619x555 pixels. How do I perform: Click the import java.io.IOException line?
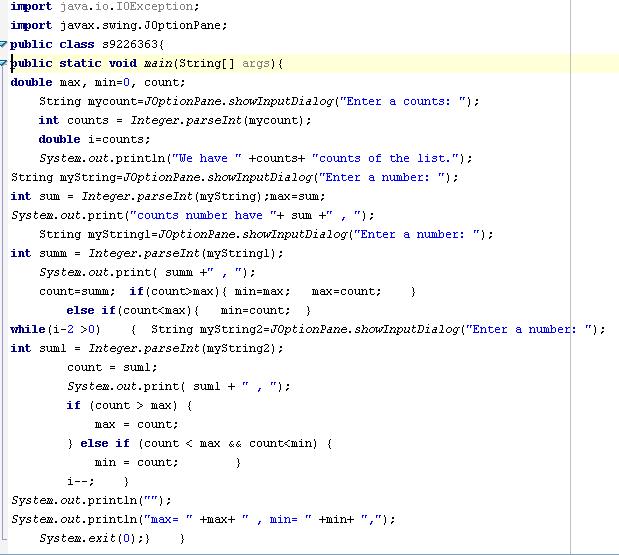105,6
